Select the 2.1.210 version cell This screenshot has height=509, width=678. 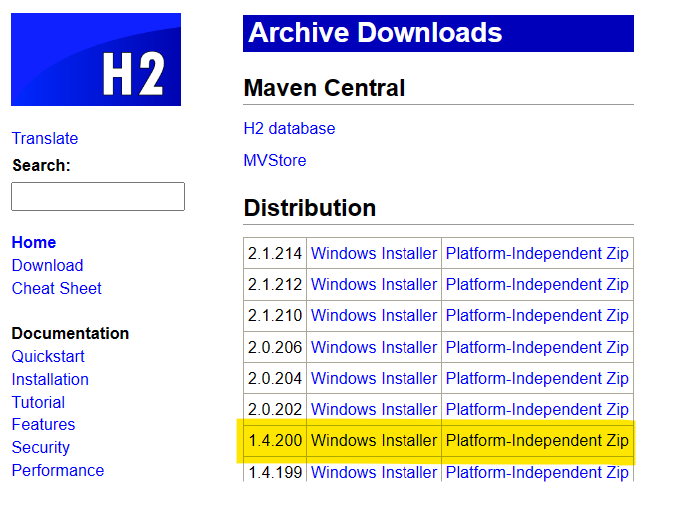[x=275, y=316]
